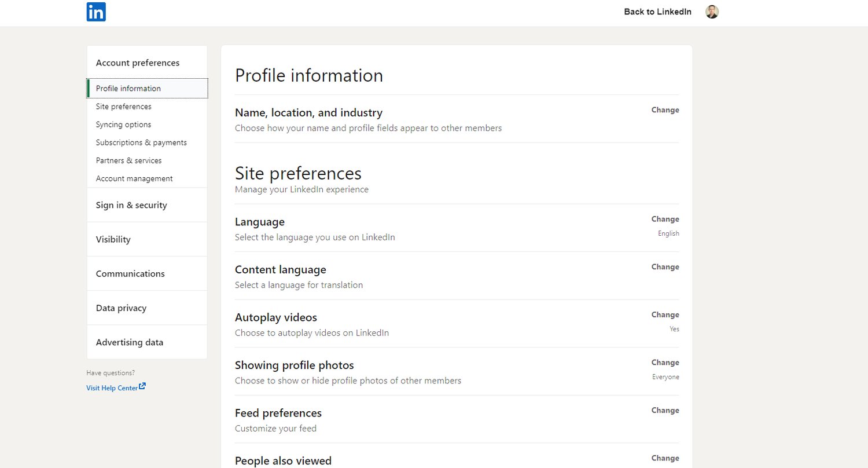Open Subscriptions & payments settings
This screenshot has width=868, height=468.
click(141, 142)
